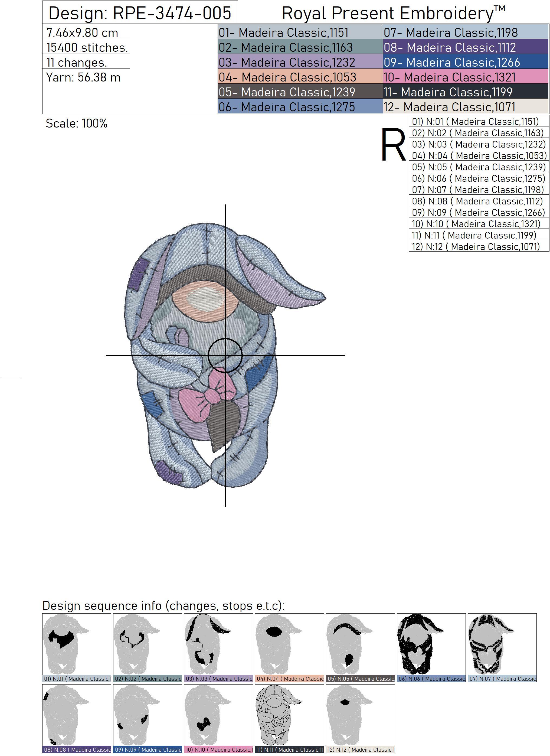Open sequence thumbnail 03) N:03
The height and width of the screenshot is (756, 550).
point(218,647)
